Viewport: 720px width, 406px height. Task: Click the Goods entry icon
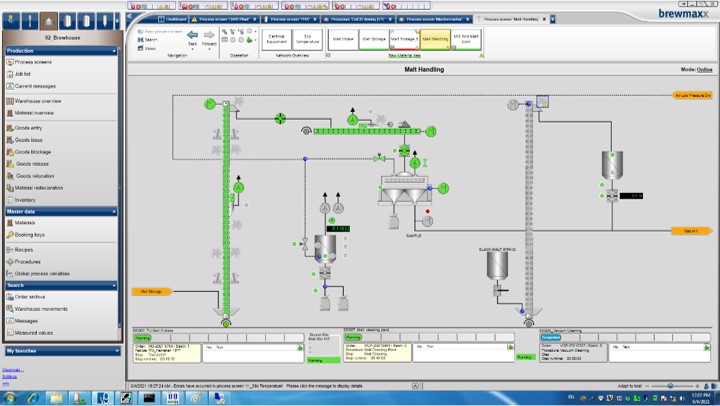click(9, 127)
